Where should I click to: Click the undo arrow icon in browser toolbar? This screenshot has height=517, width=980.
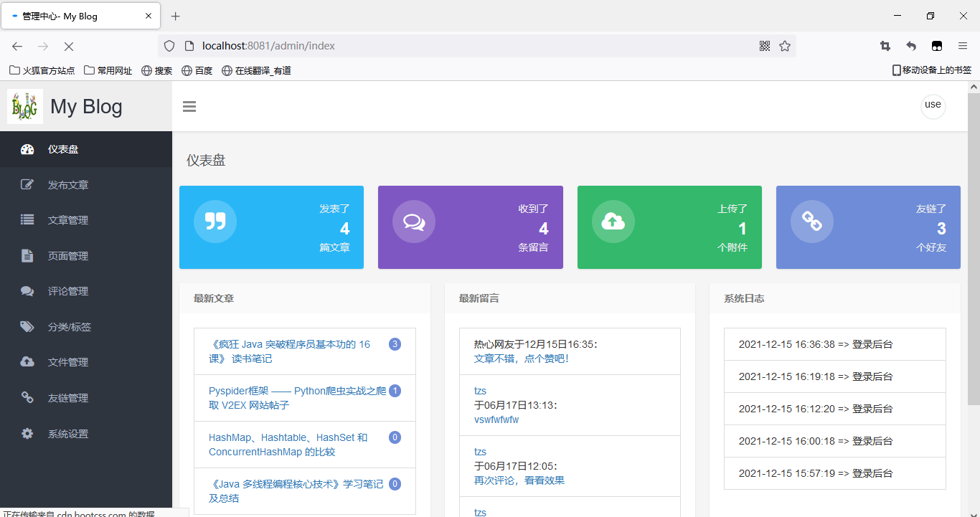(x=911, y=46)
